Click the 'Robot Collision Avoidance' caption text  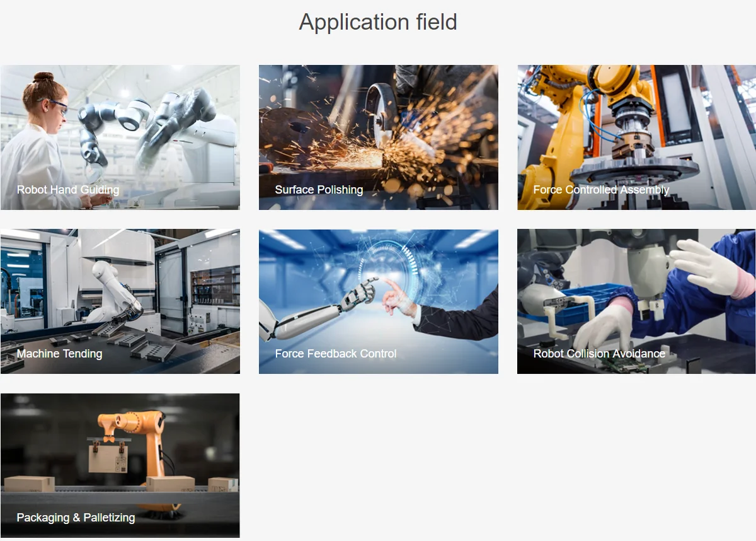coord(599,354)
